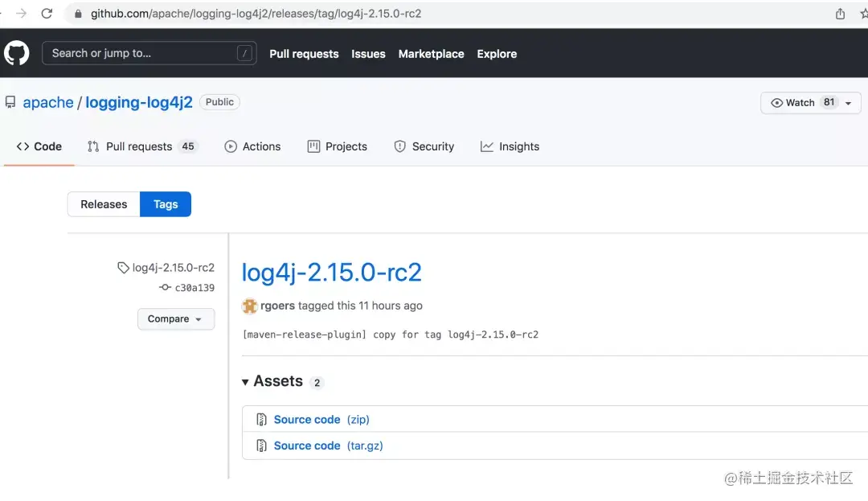868x501 pixels.
Task: Open Issues in top navigation
Action: [368, 54]
